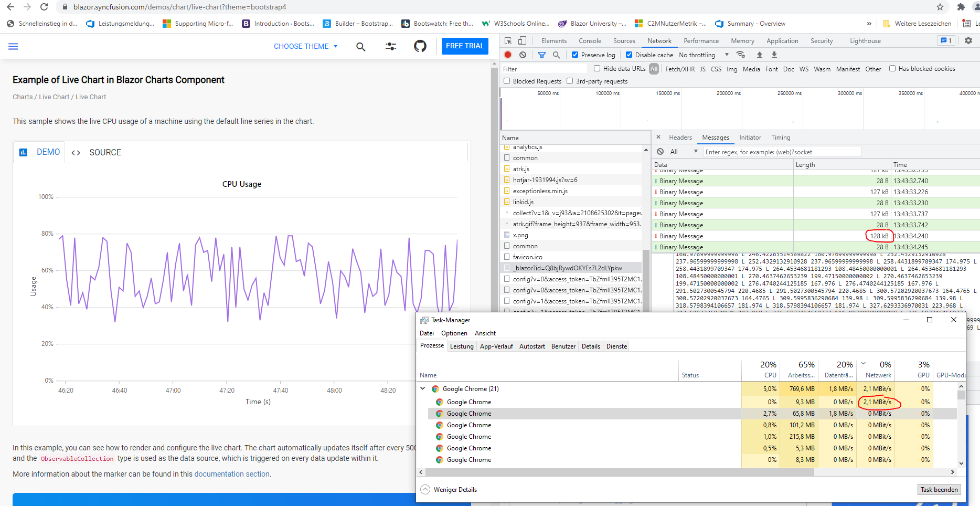Viewport: 980px width, 506px height.
Task: Open the bookmarks overflow chevron
Action: point(869,24)
